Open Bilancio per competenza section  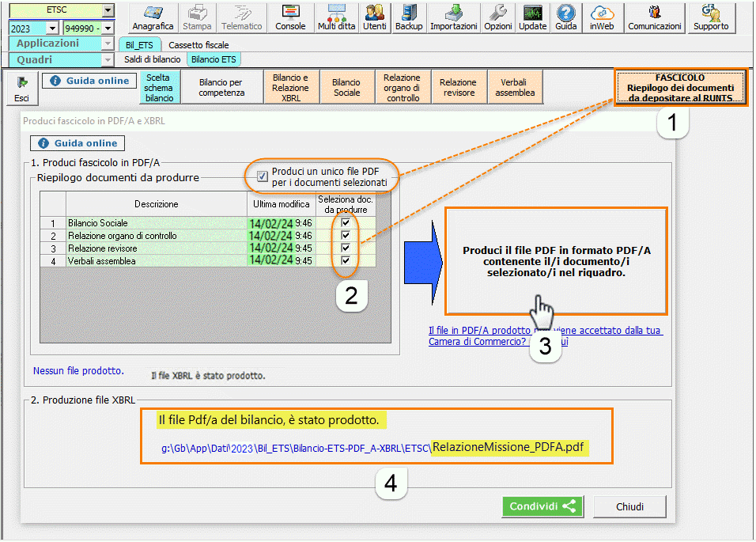pos(221,87)
